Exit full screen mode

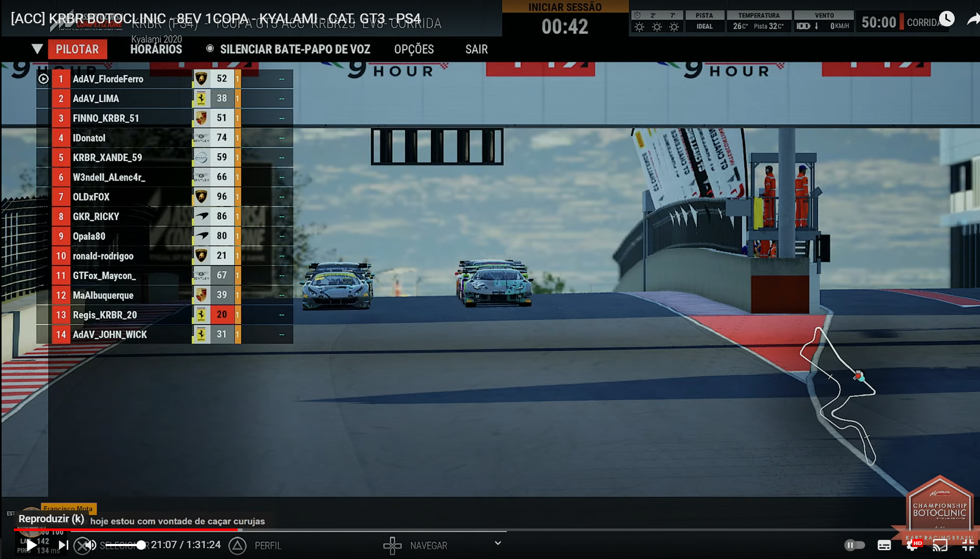tap(968, 545)
